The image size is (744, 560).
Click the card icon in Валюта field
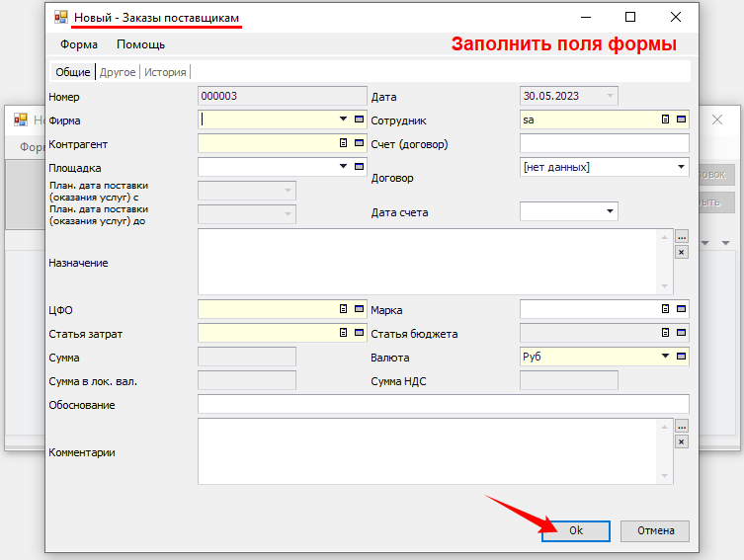(681, 358)
